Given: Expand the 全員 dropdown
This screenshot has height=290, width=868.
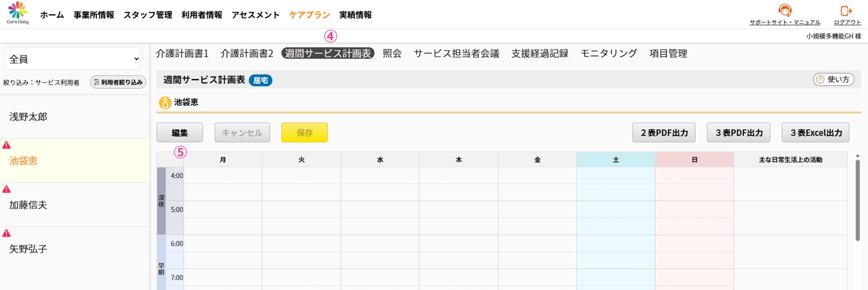Looking at the screenshot, I should pos(73,59).
